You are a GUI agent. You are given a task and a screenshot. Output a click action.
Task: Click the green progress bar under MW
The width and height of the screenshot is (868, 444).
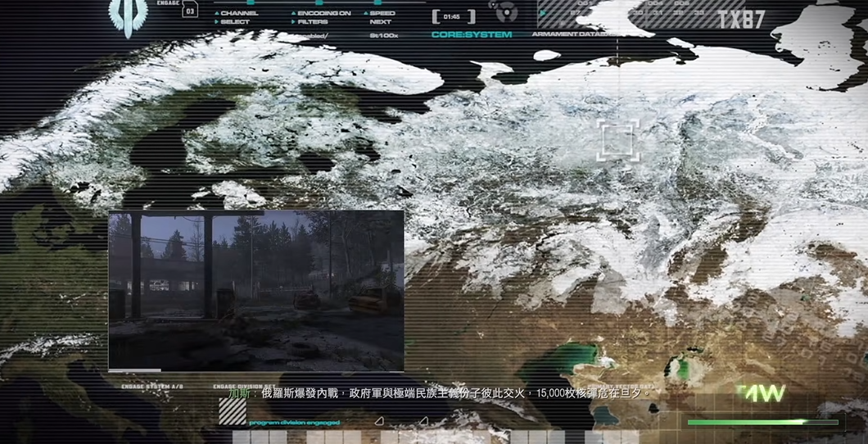tap(762, 423)
